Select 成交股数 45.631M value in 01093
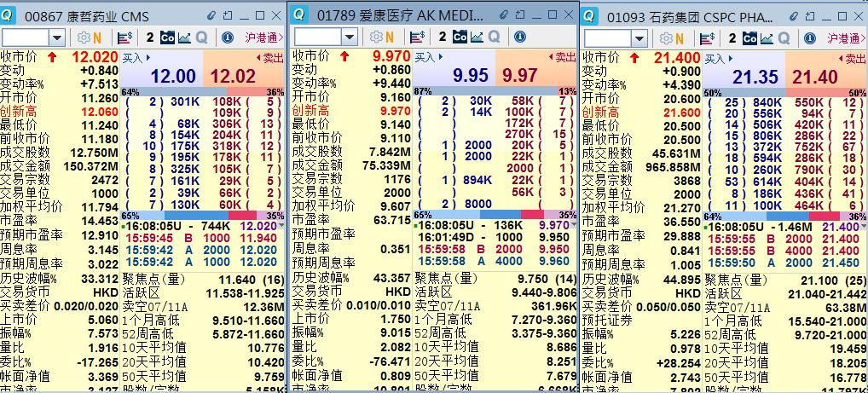This screenshot has height=393, width=868. click(x=840, y=153)
